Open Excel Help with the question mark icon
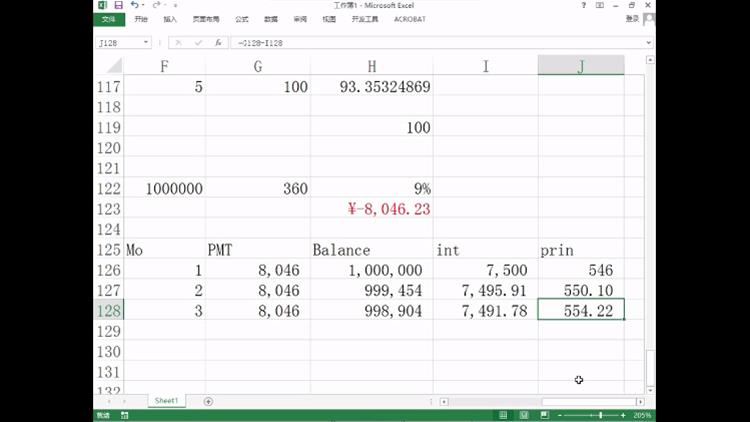This screenshot has height=422, width=750. [584, 5]
